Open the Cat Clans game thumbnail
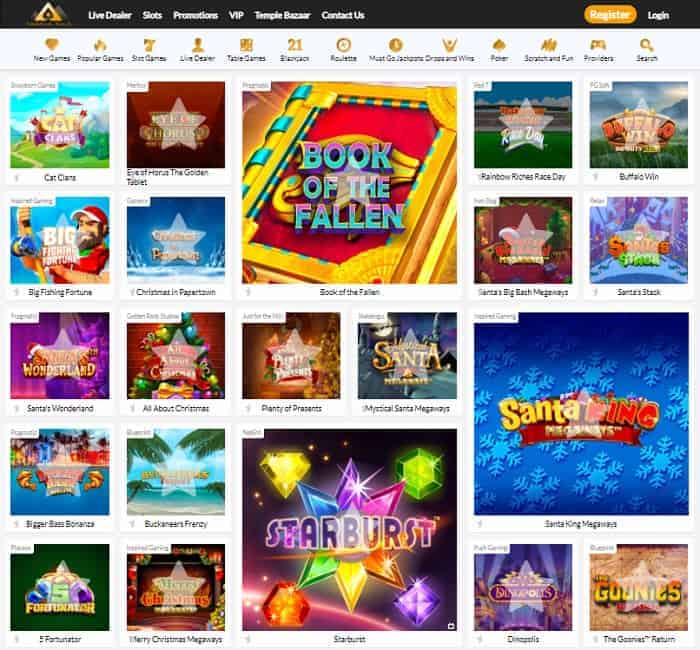Screen dimensions: 700x650 coord(60,125)
